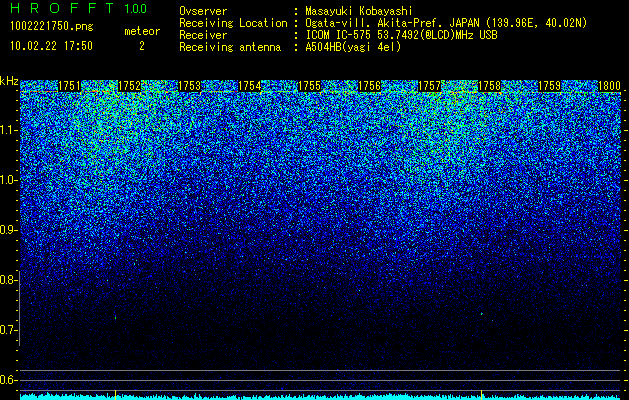This screenshot has width=629, height=400.
Task: Click the Receiving antenna field label
Action: pos(230,47)
